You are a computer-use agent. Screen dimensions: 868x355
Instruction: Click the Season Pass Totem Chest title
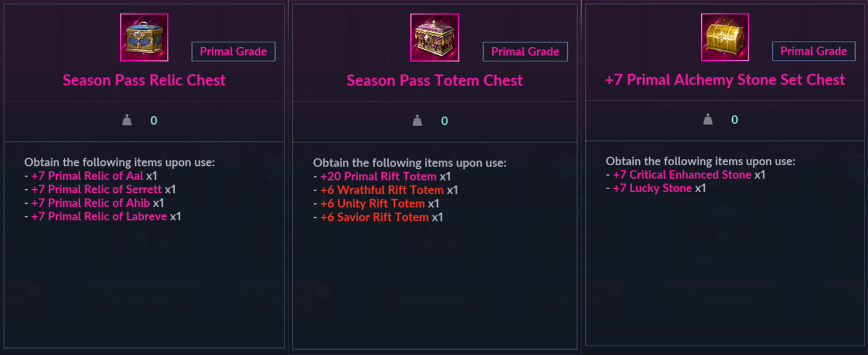pyautogui.click(x=435, y=80)
